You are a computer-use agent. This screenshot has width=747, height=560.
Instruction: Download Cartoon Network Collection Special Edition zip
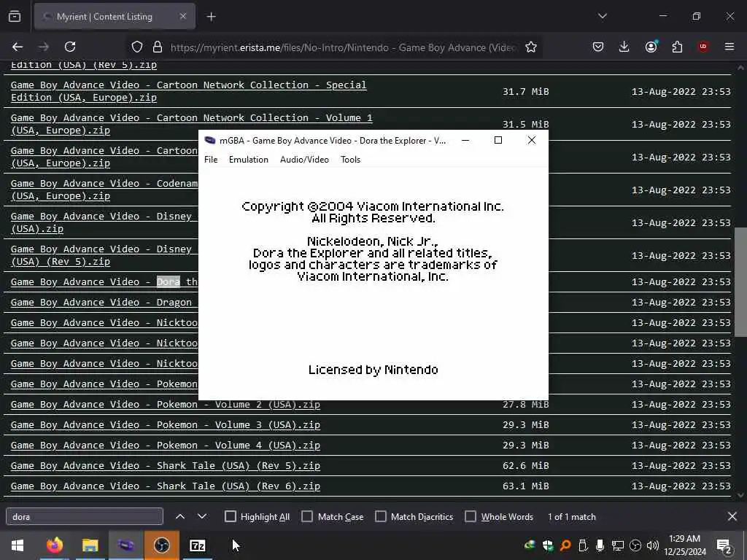tap(189, 91)
